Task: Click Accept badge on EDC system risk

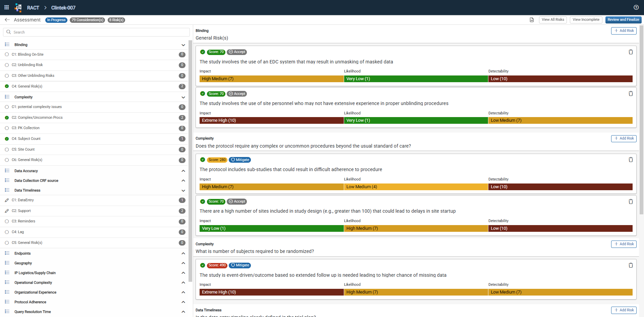Action: [237, 52]
